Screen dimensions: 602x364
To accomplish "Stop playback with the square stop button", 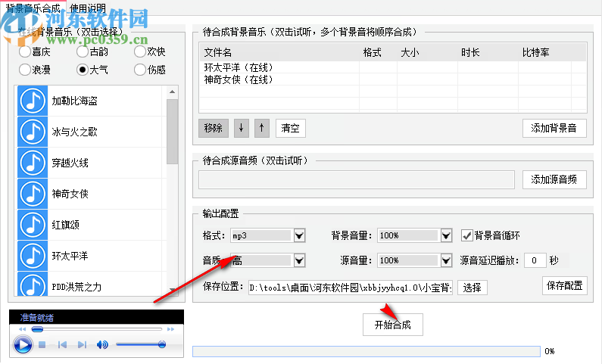I will (x=42, y=345).
